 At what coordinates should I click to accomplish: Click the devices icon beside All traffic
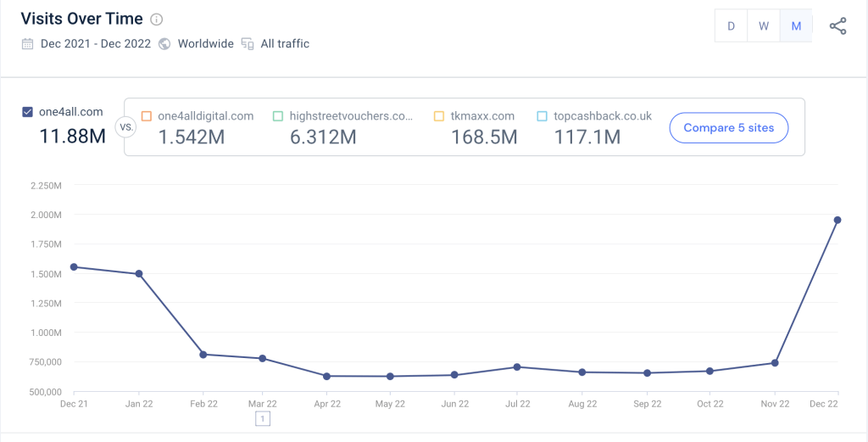pos(248,44)
